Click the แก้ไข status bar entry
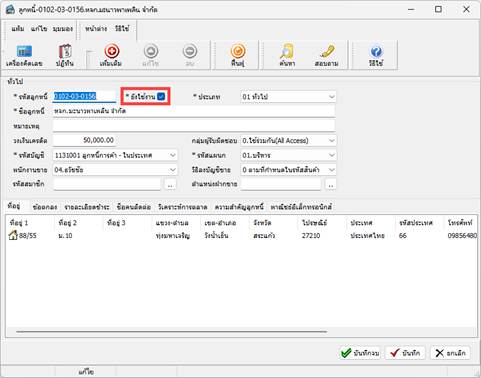The width and height of the screenshot is (481, 378). click(x=86, y=372)
